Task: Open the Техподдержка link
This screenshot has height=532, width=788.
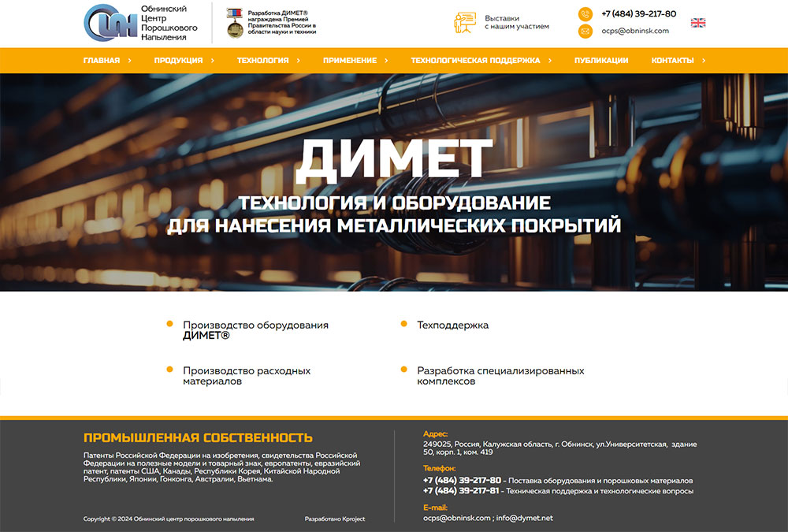Action: tap(453, 326)
